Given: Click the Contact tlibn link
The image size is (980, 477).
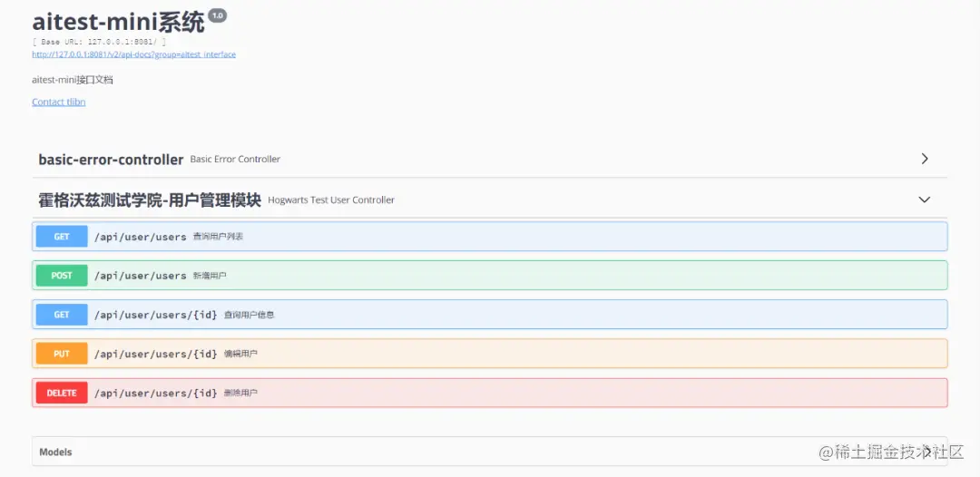Looking at the screenshot, I should coord(59,102).
